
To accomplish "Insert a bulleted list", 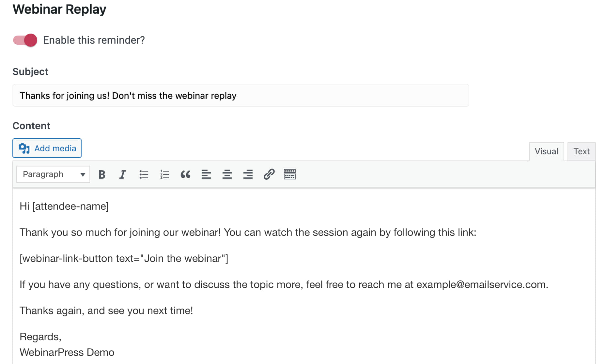I will [x=144, y=174].
